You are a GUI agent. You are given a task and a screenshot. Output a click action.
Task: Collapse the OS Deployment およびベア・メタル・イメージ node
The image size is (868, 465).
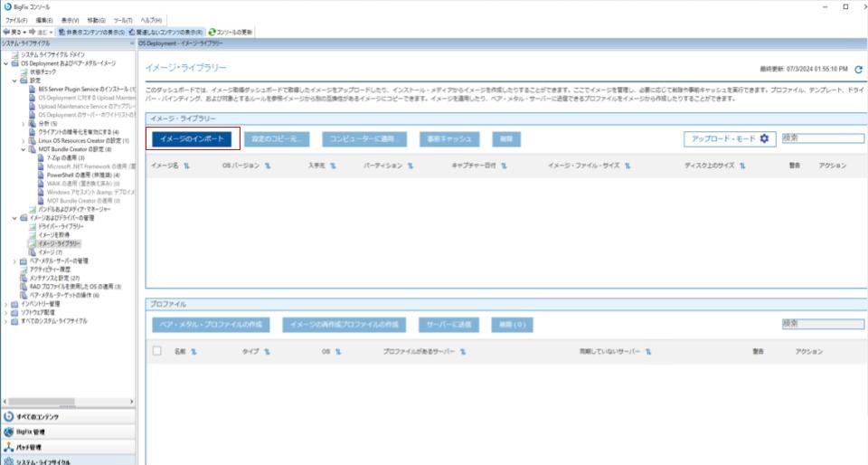click(6, 63)
